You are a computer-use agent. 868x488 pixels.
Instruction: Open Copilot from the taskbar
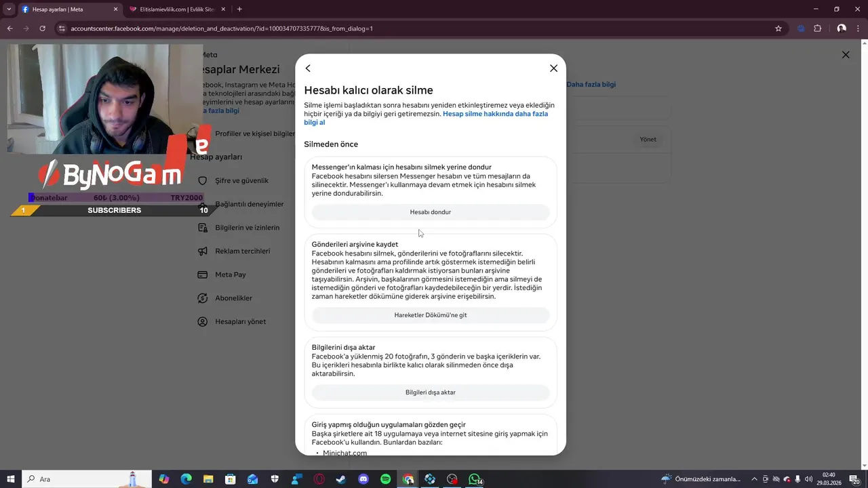tap(163, 479)
